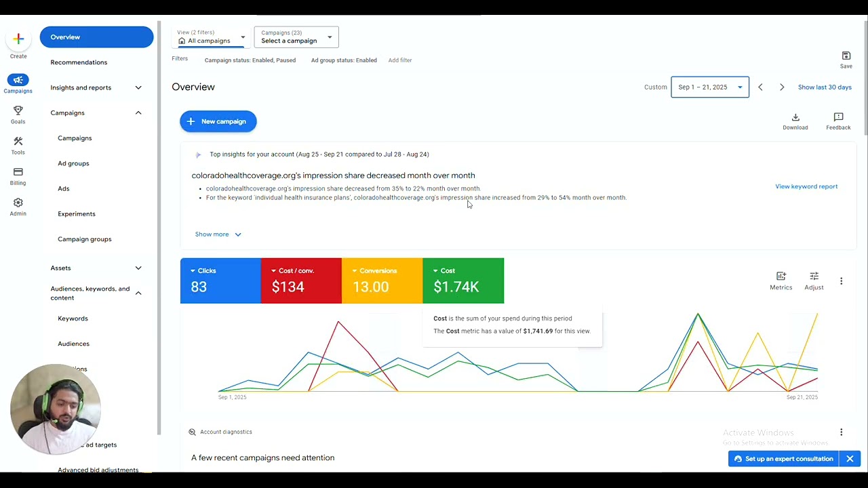Open the scorecard three-dot menu

point(842,281)
